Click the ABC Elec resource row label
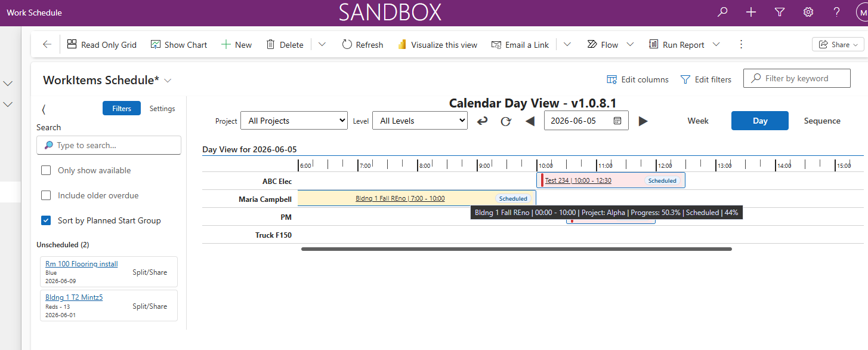The width and height of the screenshot is (868, 350). [277, 181]
